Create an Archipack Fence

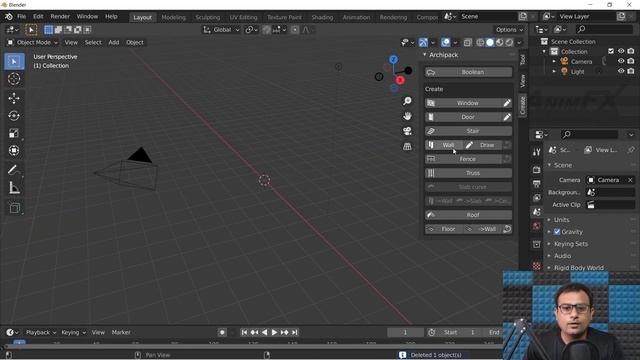pyautogui.click(x=463, y=159)
